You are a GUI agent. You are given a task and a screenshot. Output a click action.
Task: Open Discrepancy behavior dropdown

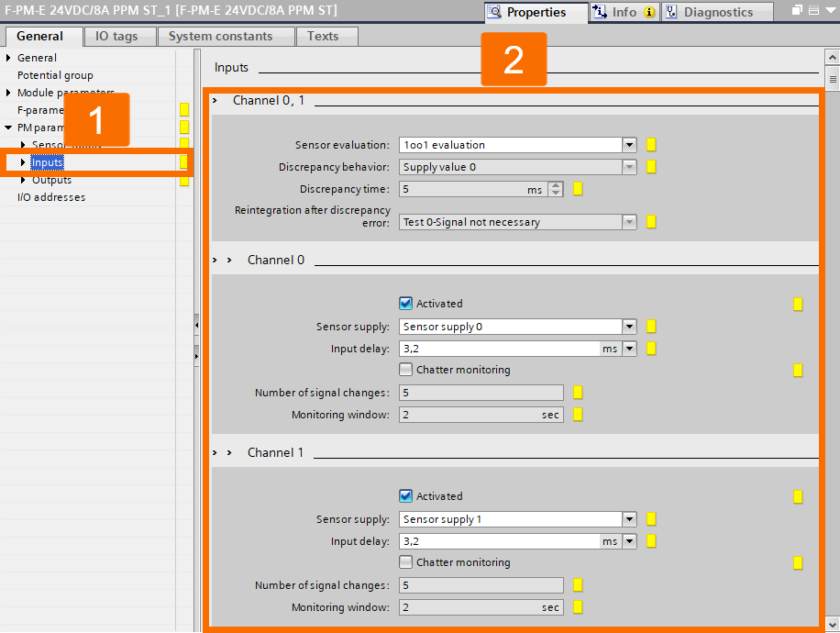click(x=629, y=166)
